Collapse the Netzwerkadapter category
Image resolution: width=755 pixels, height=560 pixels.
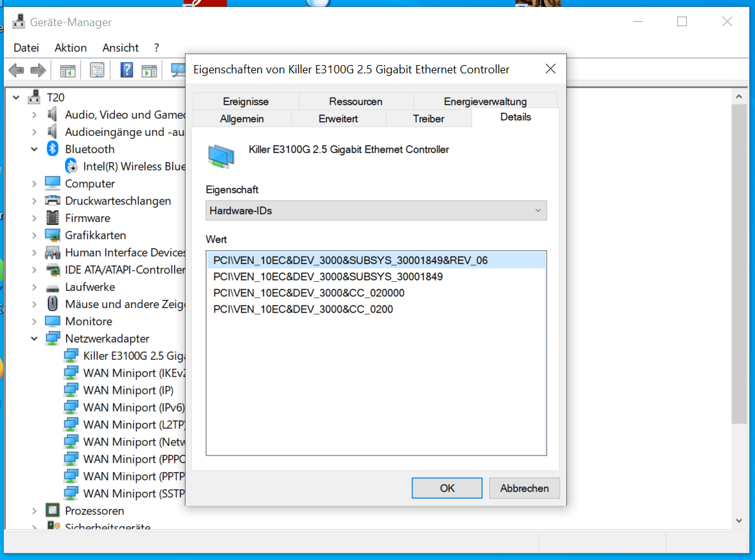[x=34, y=339]
